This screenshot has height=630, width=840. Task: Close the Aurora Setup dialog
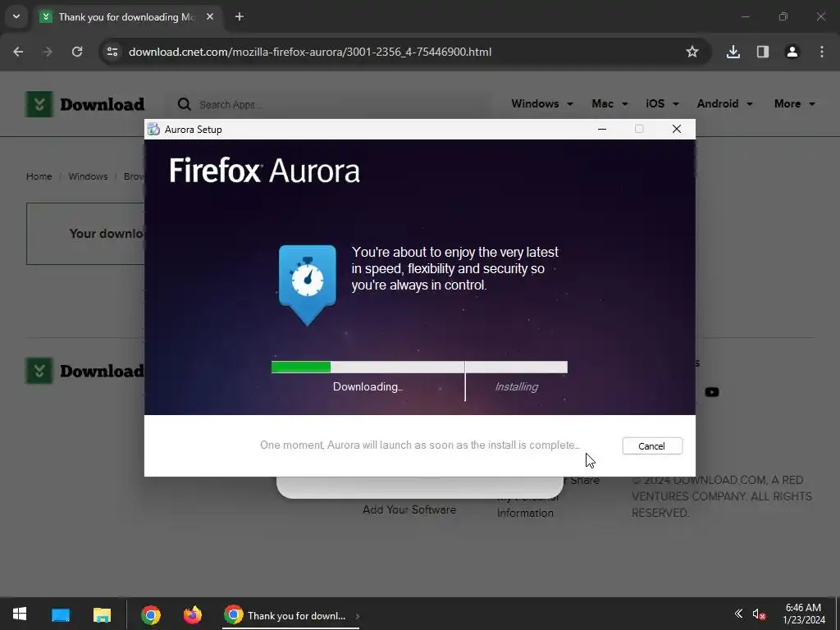point(677,129)
